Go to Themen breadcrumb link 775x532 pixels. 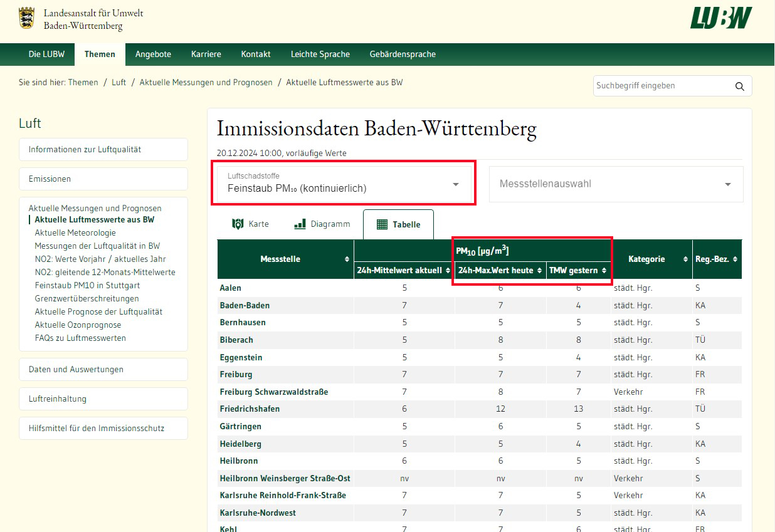pos(83,82)
